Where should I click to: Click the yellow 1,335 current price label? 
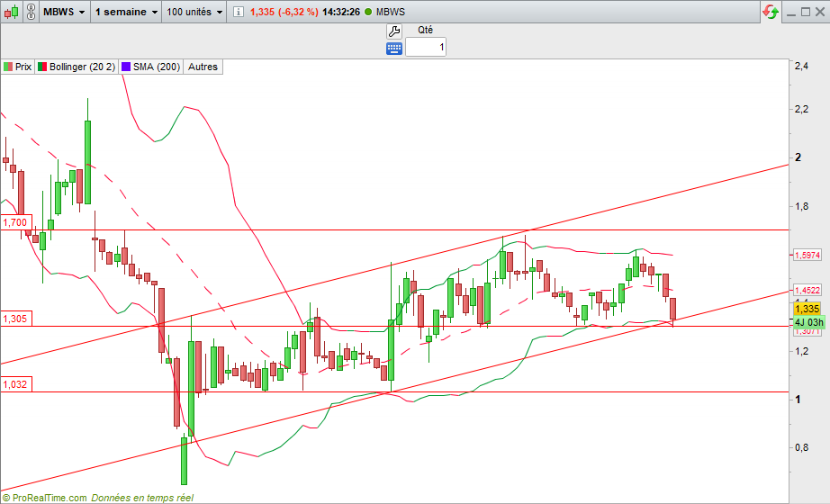click(x=807, y=309)
